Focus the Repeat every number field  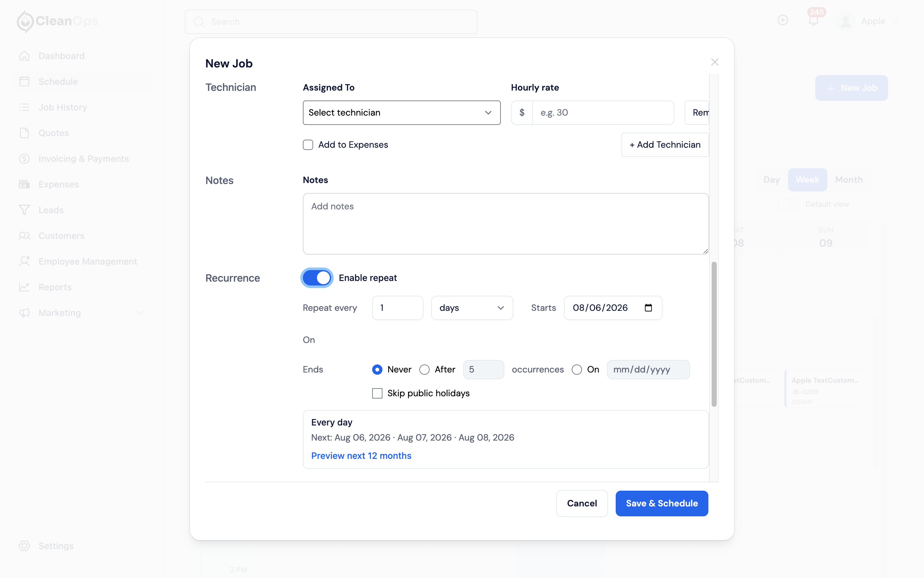(x=398, y=308)
